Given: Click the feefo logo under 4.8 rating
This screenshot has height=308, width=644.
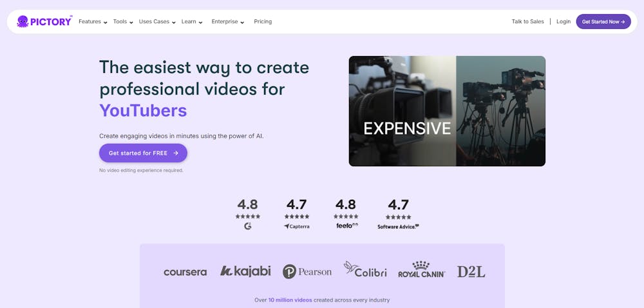Looking at the screenshot, I should click(347, 226).
